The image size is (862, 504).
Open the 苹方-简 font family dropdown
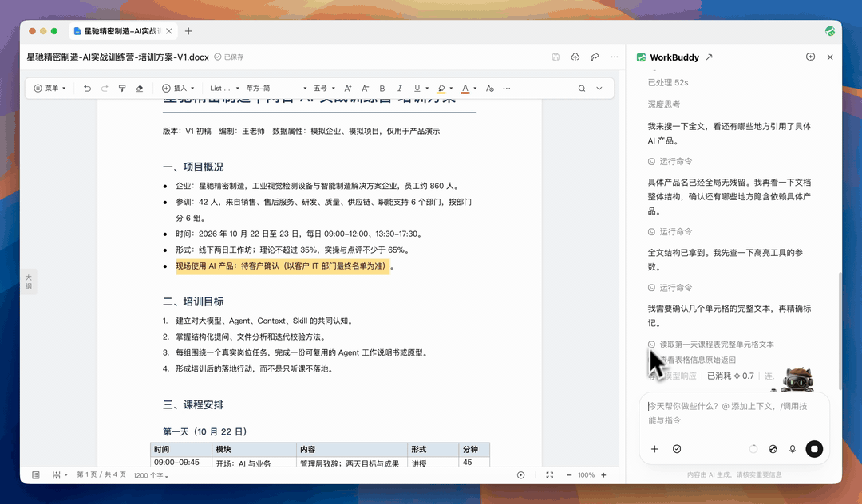click(276, 88)
